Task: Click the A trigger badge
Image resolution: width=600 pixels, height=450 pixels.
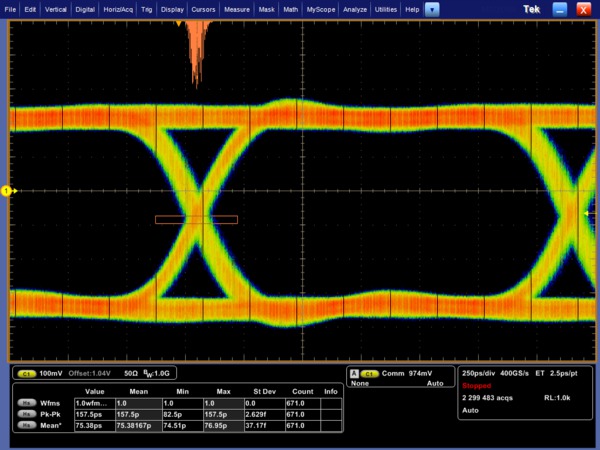Action: pyautogui.click(x=352, y=372)
